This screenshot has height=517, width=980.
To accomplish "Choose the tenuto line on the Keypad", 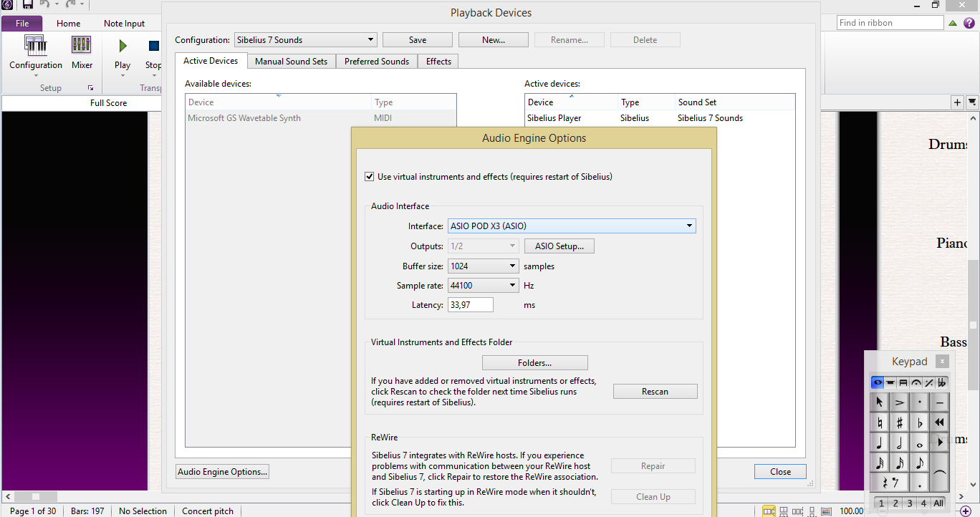I will click(x=940, y=402).
